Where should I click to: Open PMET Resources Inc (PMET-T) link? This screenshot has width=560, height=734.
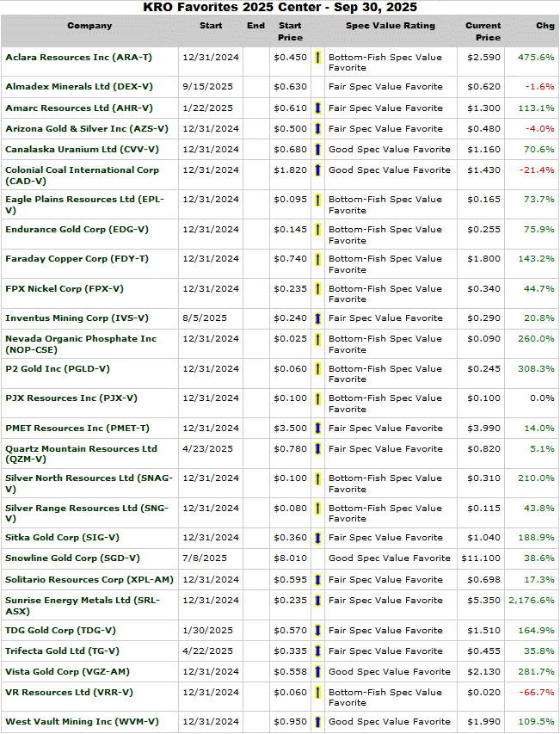[x=77, y=428]
